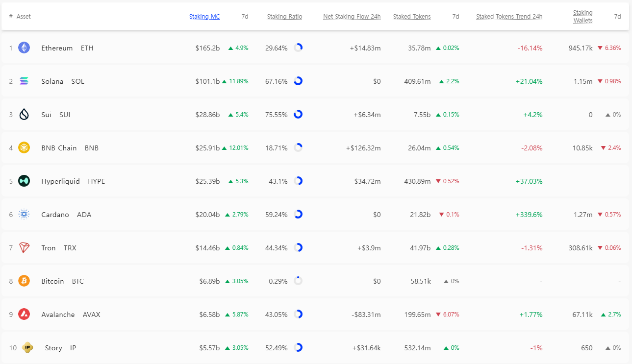This screenshot has height=364, width=632.
Task: Sort by Staked Tokens Trend 24h header
Action: pos(509,16)
